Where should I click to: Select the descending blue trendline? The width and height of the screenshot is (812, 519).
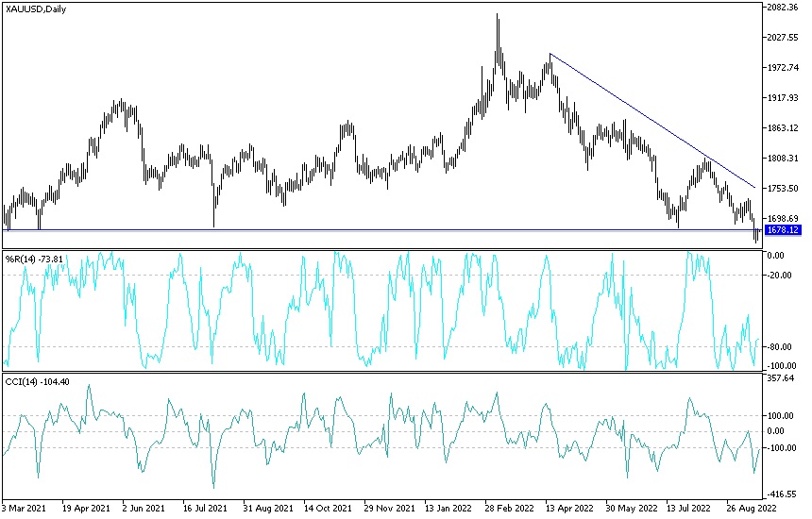[652, 121]
